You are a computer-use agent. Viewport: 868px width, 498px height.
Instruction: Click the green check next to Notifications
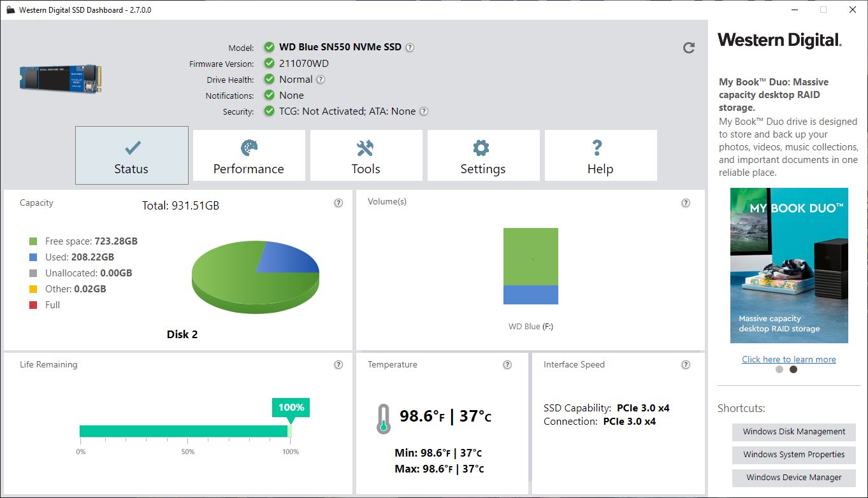coord(269,95)
